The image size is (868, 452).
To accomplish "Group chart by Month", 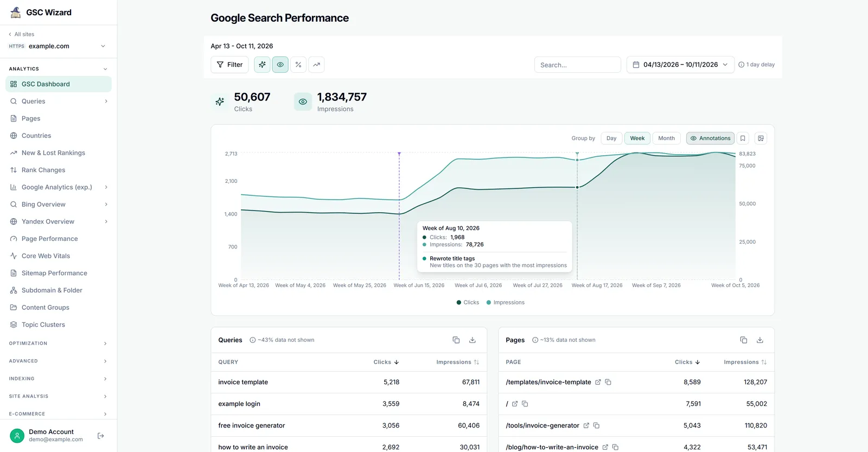I will coord(666,138).
